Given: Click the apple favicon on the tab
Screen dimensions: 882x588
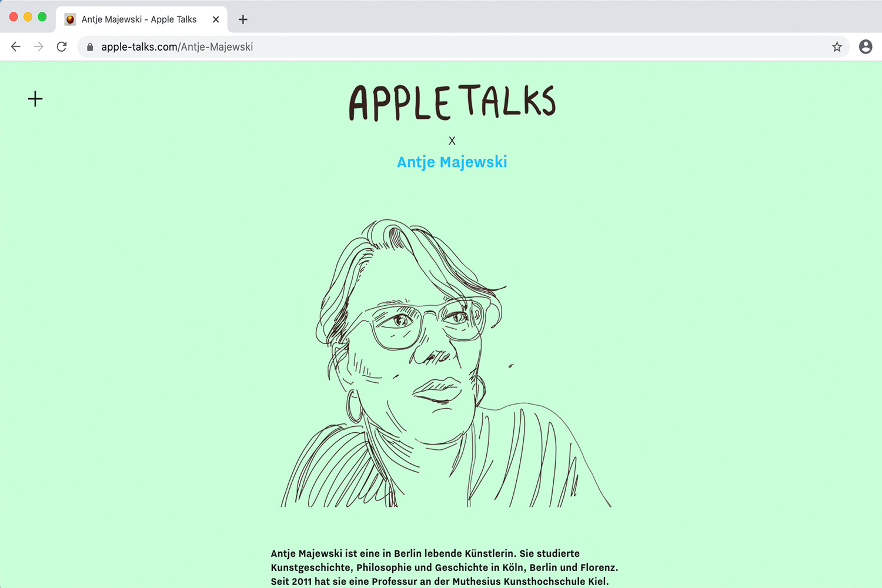Looking at the screenshot, I should pyautogui.click(x=70, y=19).
